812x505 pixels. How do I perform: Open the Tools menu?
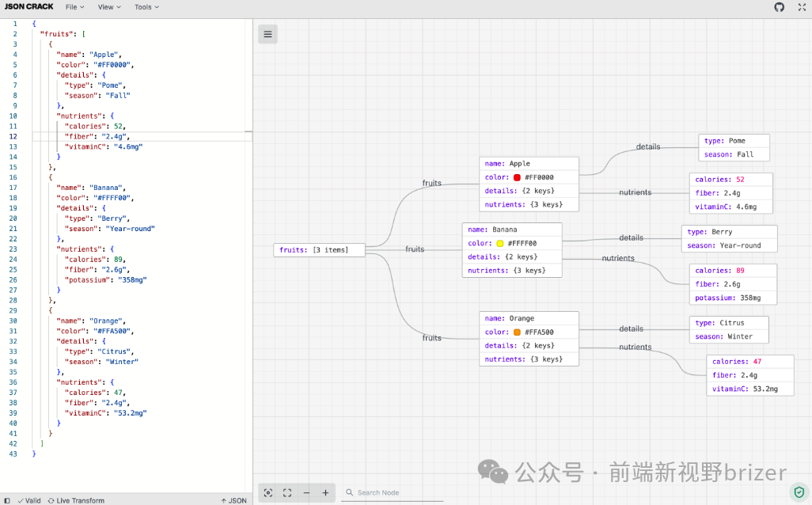(145, 7)
